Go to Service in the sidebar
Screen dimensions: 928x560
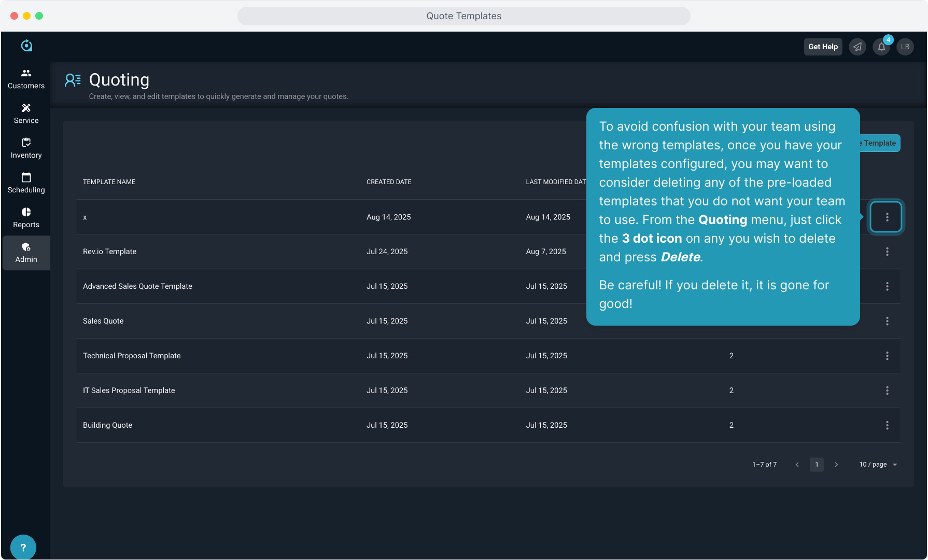click(x=26, y=114)
